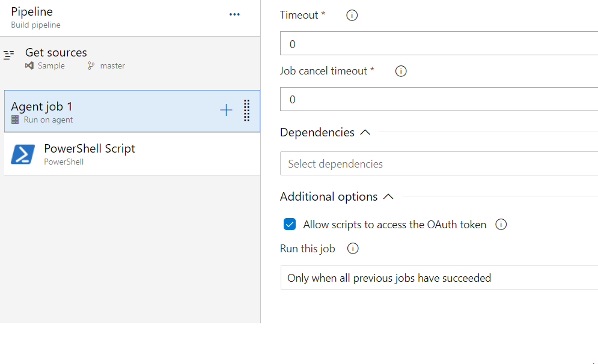Show the Job cancel timeout info icon

click(x=401, y=71)
